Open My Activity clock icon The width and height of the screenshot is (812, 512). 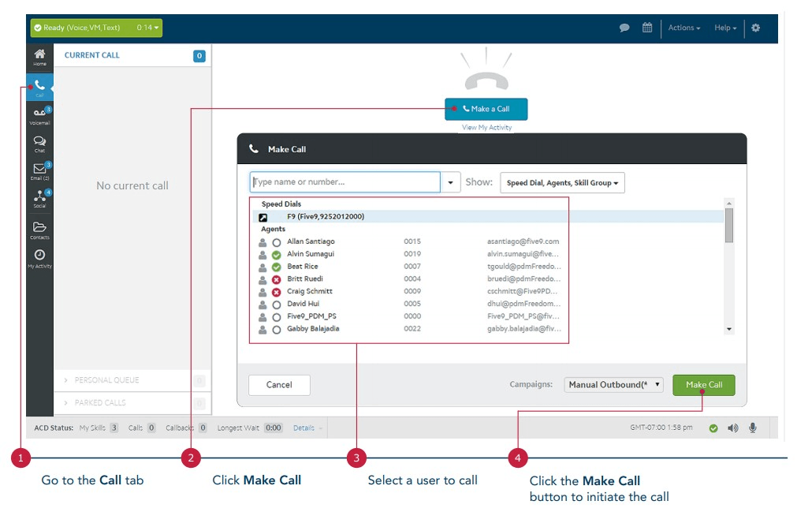[x=39, y=257]
